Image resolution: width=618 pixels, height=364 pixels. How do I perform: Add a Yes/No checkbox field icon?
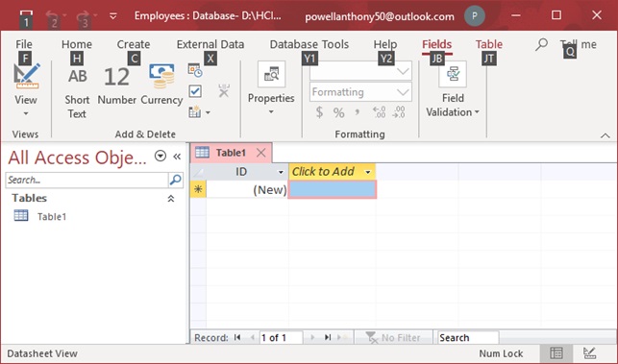point(195,91)
